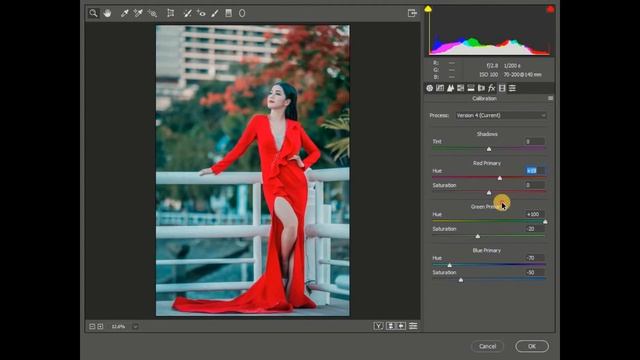Swap before and after settings icon
The height and width of the screenshot is (360, 640).
(391, 326)
